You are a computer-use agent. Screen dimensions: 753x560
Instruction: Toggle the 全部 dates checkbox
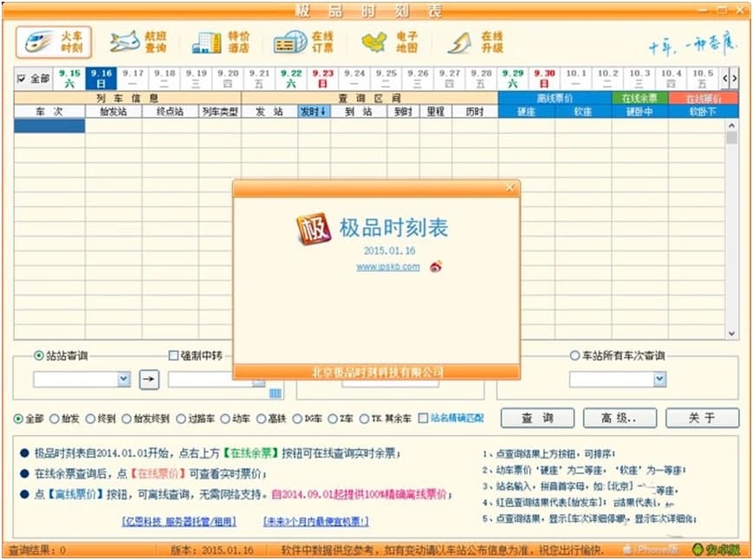click(x=21, y=78)
